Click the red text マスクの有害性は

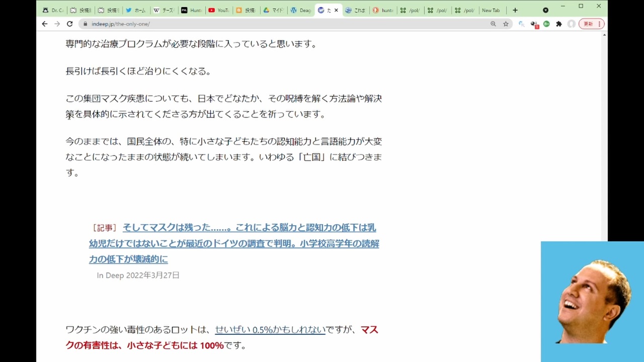pos(222,337)
